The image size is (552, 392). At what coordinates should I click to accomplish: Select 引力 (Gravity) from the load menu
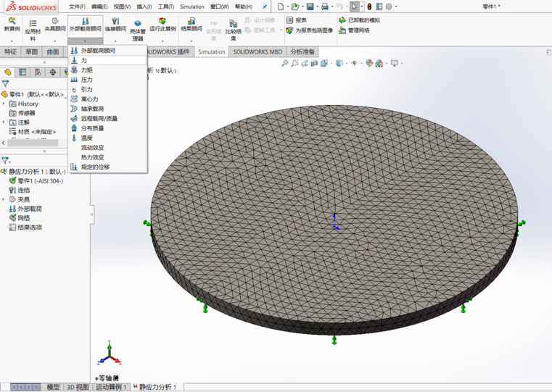coord(108,89)
